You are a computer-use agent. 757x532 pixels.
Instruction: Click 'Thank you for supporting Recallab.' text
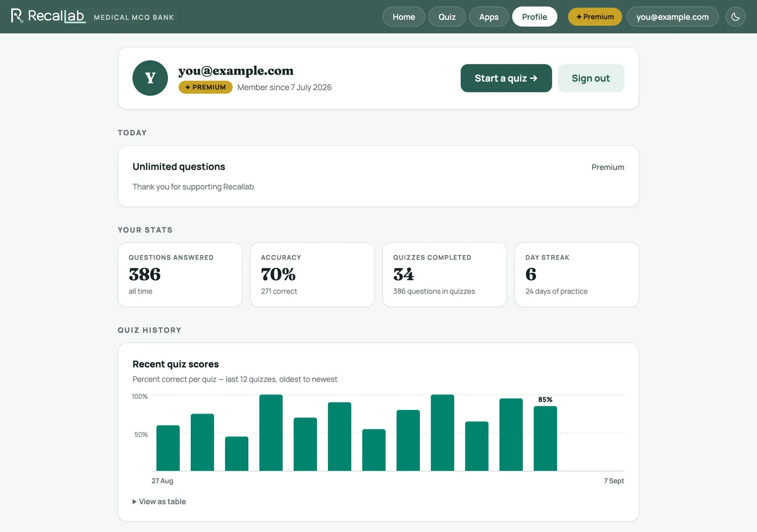194,187
